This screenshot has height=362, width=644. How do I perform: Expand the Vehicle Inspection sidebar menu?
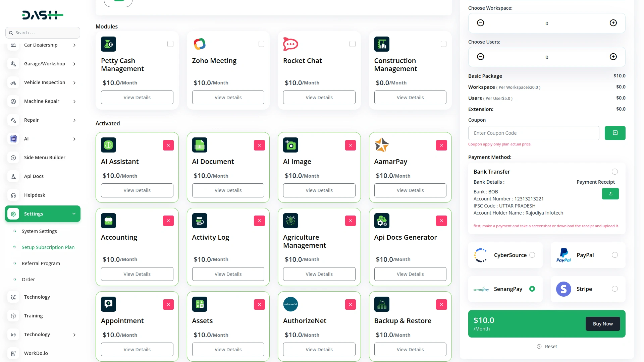[45, 82]
